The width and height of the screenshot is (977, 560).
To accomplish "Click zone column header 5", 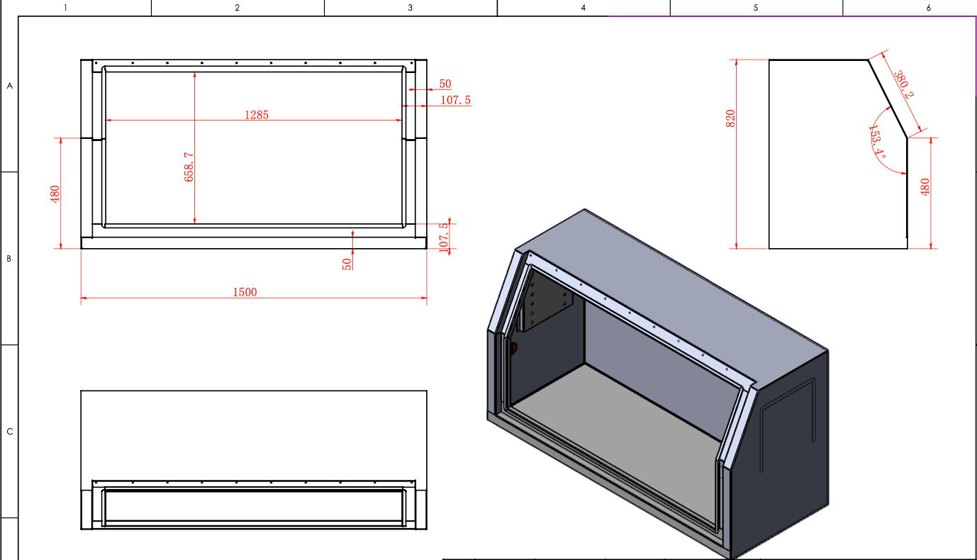I will 756,8.
